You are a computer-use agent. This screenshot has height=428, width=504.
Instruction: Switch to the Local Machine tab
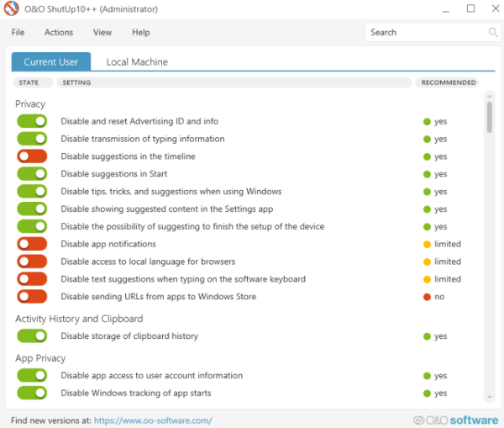click(x=137, y=61)
